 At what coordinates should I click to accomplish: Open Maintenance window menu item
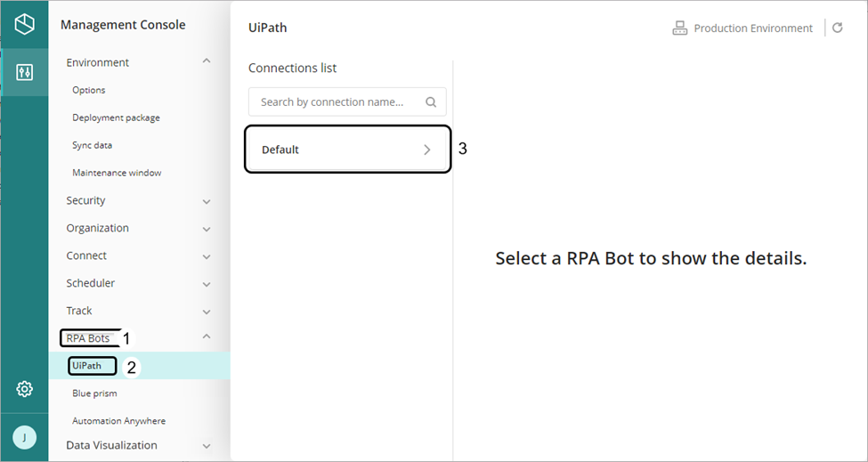coord(117,173)
